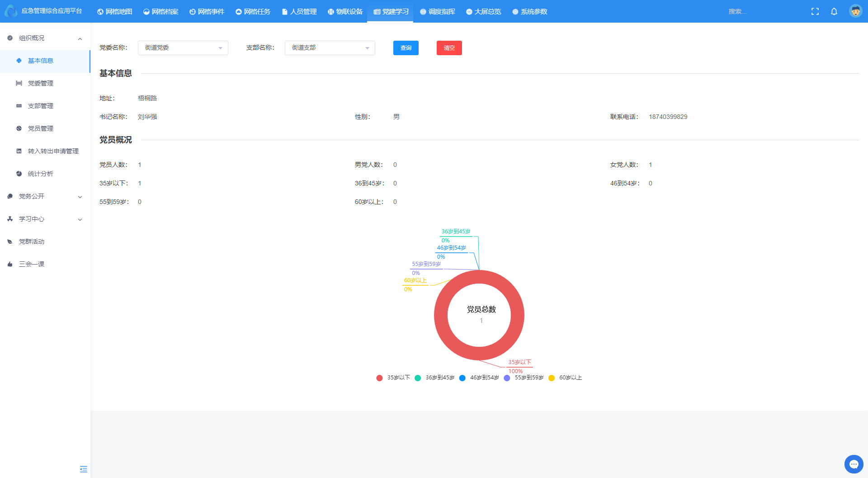868x478 pixels.
Task: Toggle 35岁以下 legend item
Action: point(393,378)
